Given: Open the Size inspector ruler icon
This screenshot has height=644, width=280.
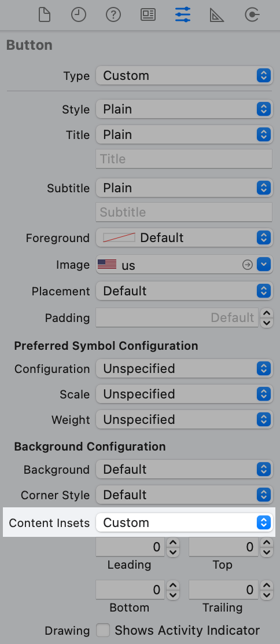Looking at the screenshot, I should (x=217, y=16).
